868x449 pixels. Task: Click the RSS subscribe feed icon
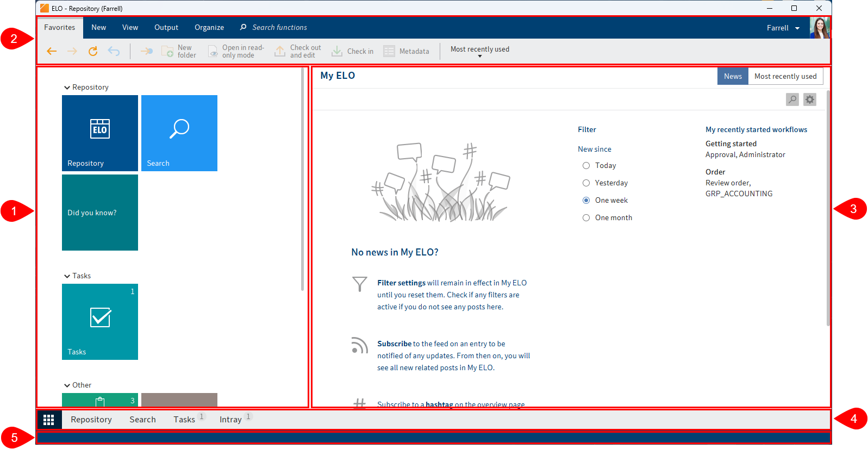click(359, 345)
